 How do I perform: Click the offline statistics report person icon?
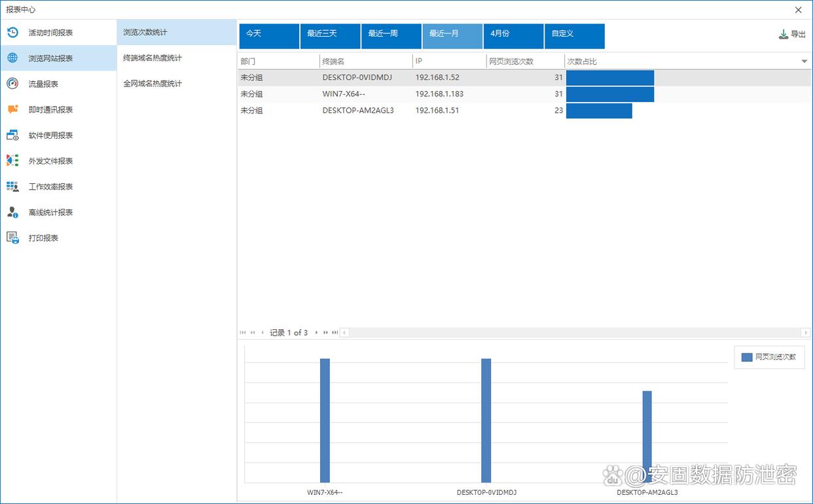12,212
